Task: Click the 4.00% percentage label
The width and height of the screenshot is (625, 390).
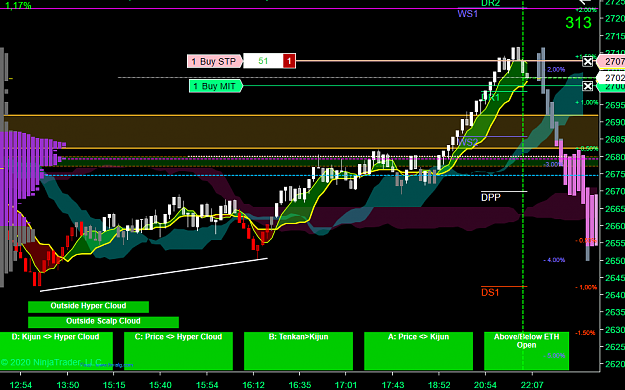Action: pos(554,260)
